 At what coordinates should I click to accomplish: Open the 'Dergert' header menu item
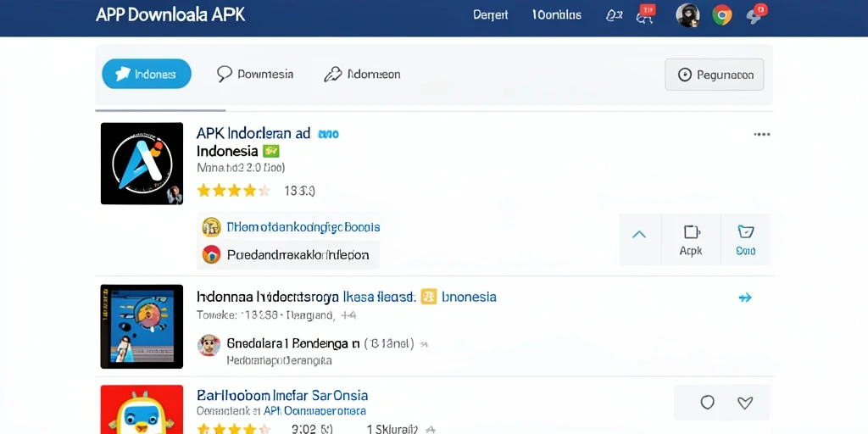[491, 15]
